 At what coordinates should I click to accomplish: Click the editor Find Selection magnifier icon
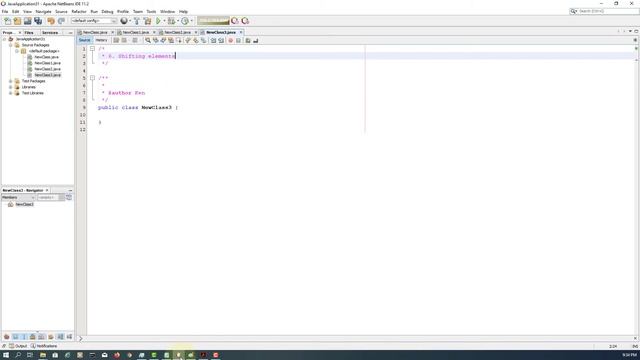tap(148, 40)
